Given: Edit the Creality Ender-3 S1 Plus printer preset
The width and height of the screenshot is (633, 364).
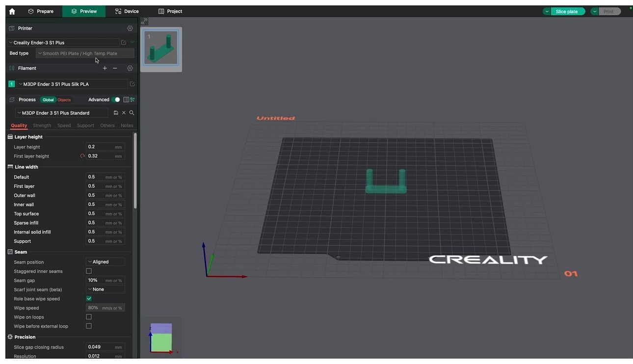Looking at the screenshot, I should click(x=124, y=43).
